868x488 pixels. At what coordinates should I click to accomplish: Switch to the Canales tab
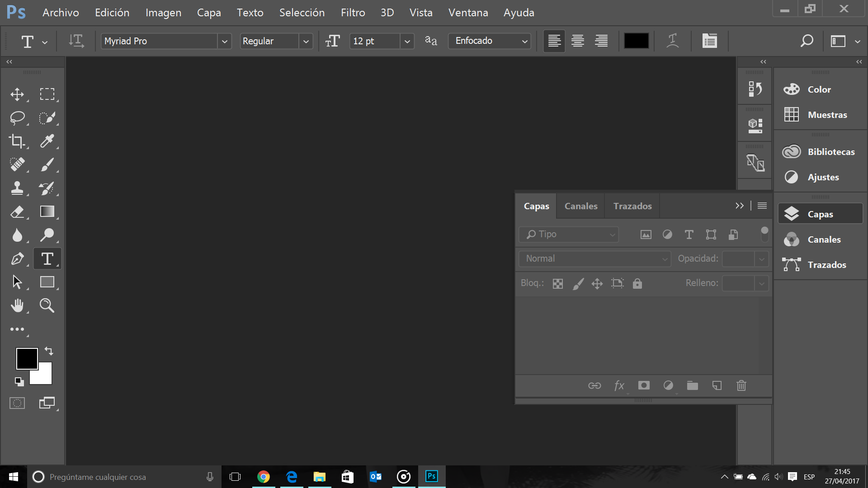pos(581,206)
